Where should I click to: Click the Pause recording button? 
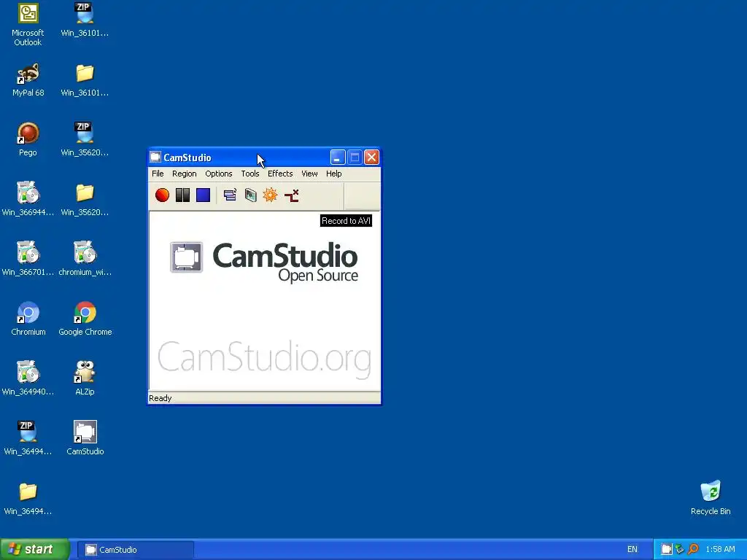point(182,195)
